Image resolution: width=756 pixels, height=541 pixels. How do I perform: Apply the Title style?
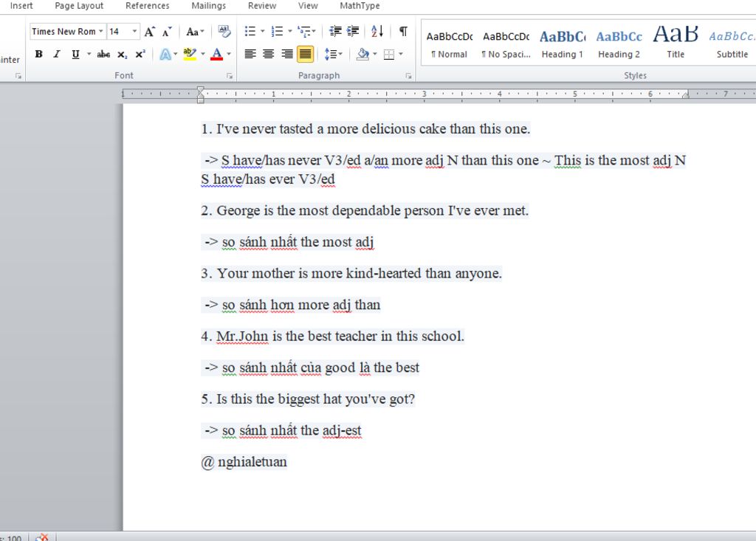[x=676, y=44]
